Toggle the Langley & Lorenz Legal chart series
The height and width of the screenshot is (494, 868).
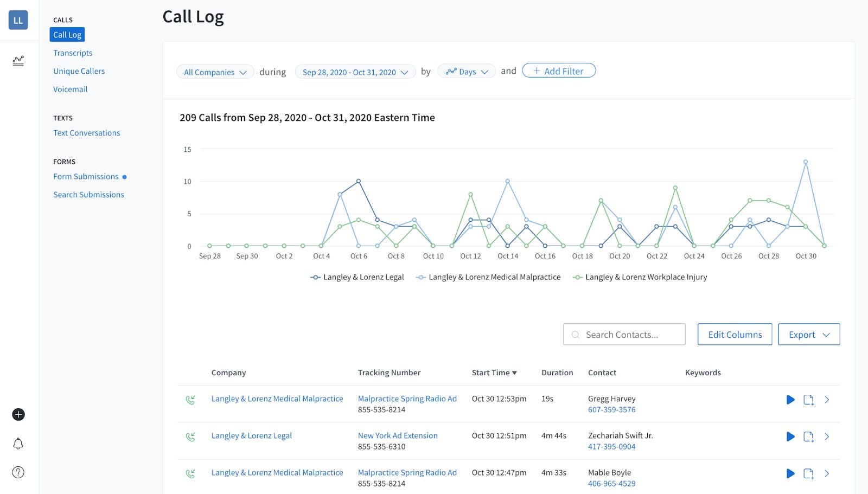click(358, 277)
